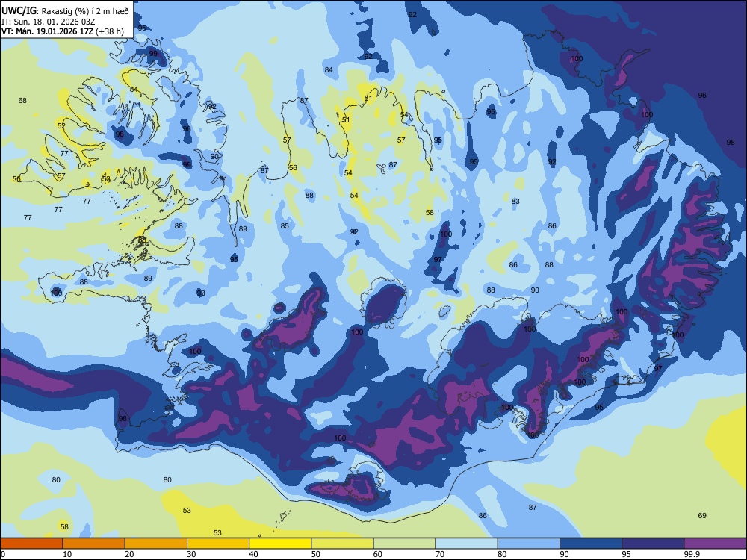Click the legend label '20'
Screen dimensions: 747x560
point(129,554)
